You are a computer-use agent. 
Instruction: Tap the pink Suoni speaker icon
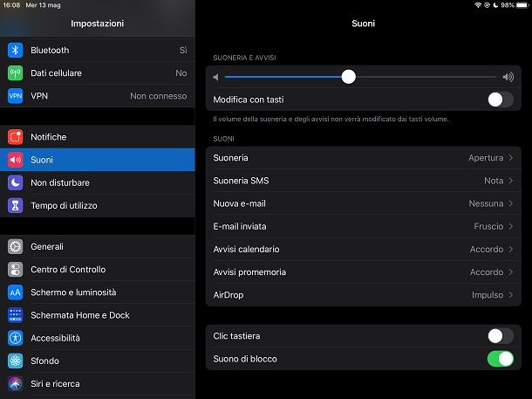[x=16, y=160]
